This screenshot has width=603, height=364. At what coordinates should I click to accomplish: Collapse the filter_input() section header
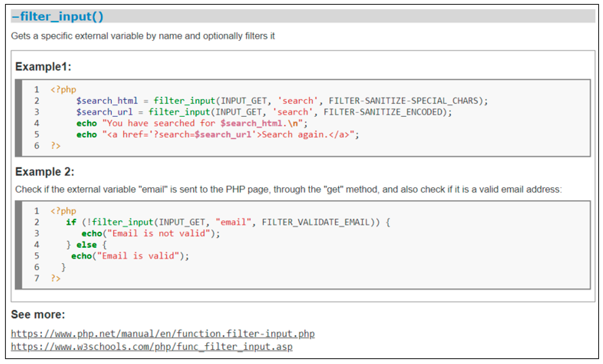(57, 17)
